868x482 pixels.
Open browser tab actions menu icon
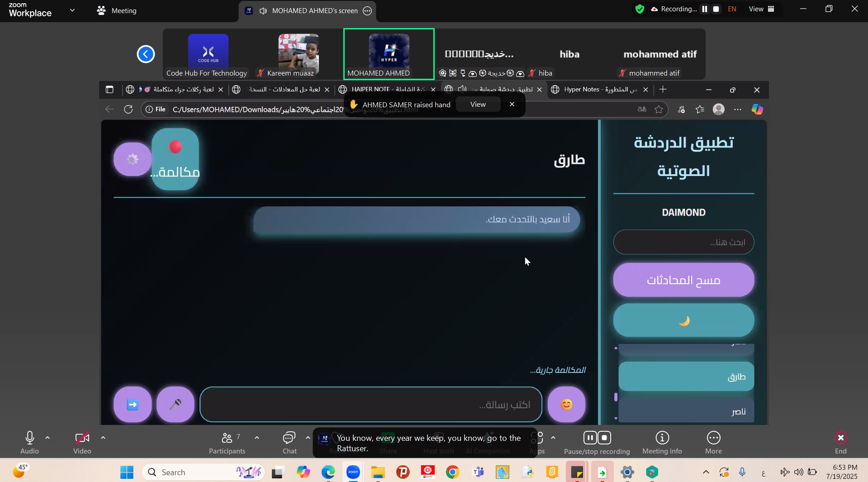coord(109,90)
